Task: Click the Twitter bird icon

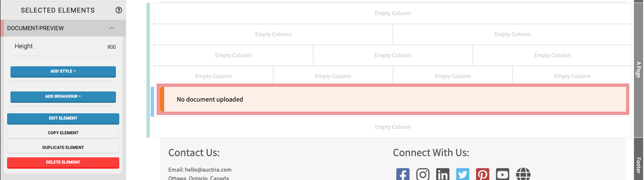Action: (x=463, y=174)
